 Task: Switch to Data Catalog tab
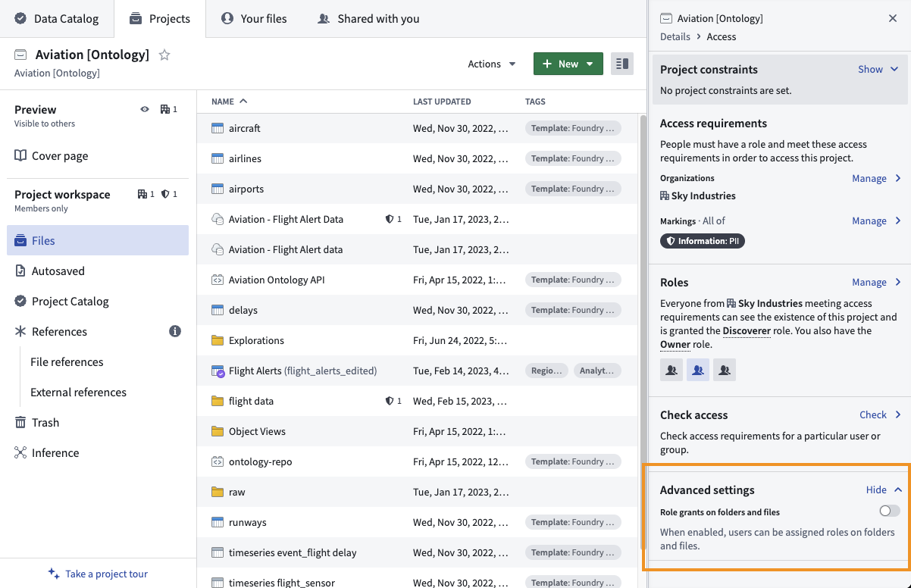(x=57, y=18)
